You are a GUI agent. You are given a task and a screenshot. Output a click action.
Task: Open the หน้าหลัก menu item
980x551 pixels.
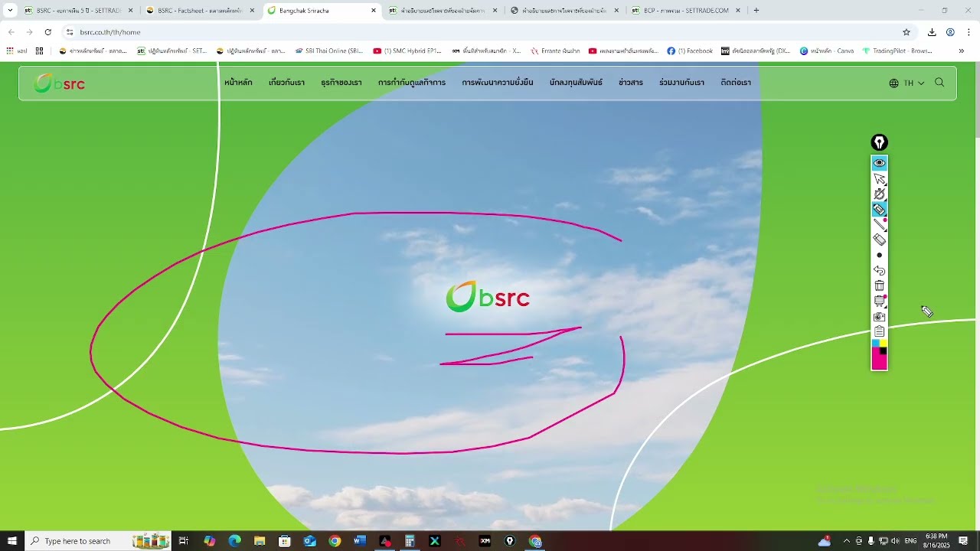tap(238, 83)
